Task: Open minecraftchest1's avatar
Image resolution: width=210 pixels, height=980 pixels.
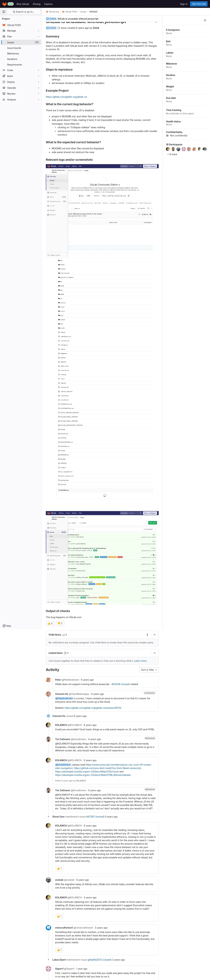Action: [48, 928]
